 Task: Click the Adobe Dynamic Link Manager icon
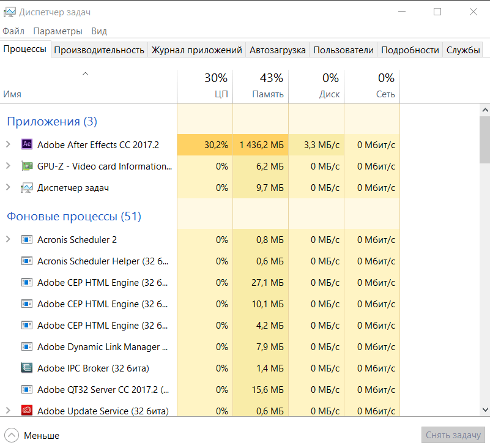click(x=27, y=346)
